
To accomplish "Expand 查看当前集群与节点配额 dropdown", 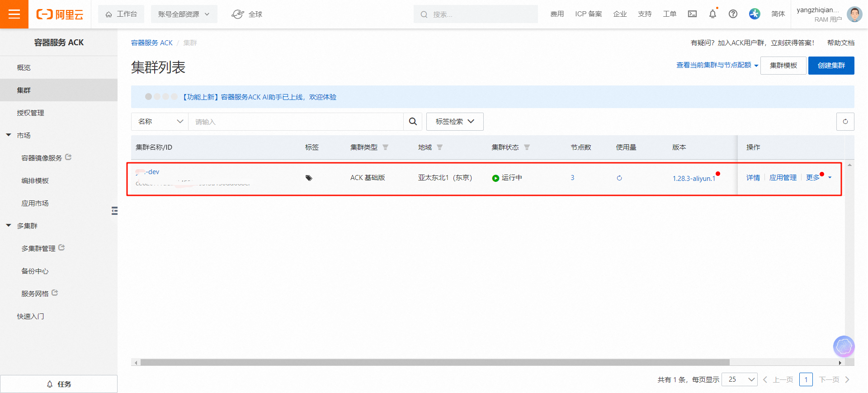I will coord(717,66).
